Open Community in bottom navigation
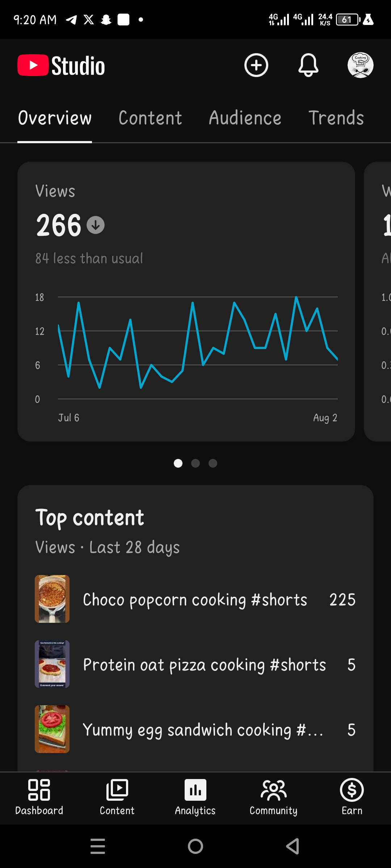 click(x=274, y=797)
